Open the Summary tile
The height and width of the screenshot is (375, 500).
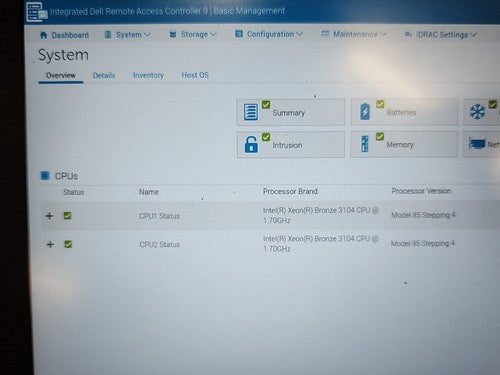(291, 112)
